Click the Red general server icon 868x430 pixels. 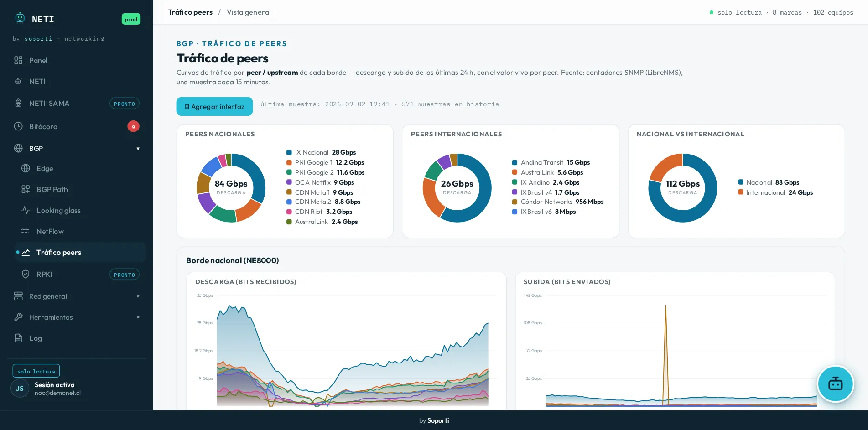pyautogui.click(x=18, y=296)
